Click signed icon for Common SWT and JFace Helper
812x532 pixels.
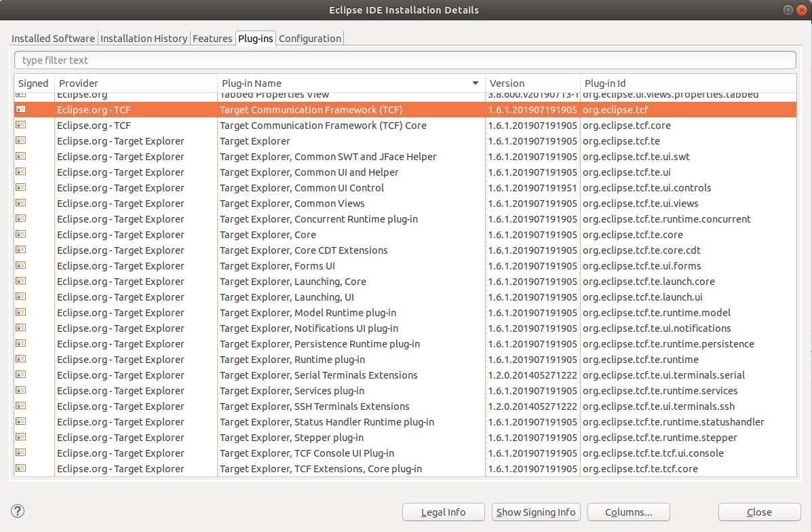(x=21, y=156)
